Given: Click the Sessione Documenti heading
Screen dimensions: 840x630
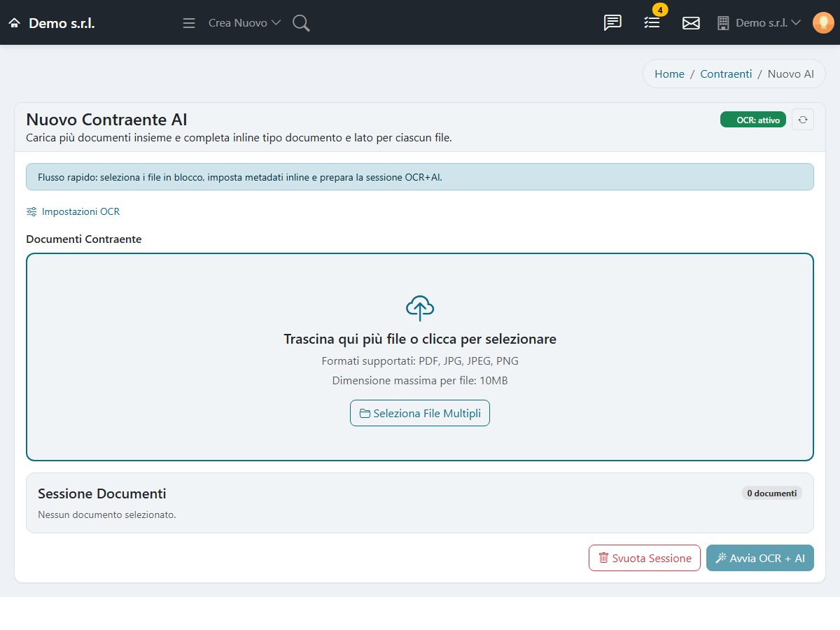Looking at the screenshot, I should point(102,493).
